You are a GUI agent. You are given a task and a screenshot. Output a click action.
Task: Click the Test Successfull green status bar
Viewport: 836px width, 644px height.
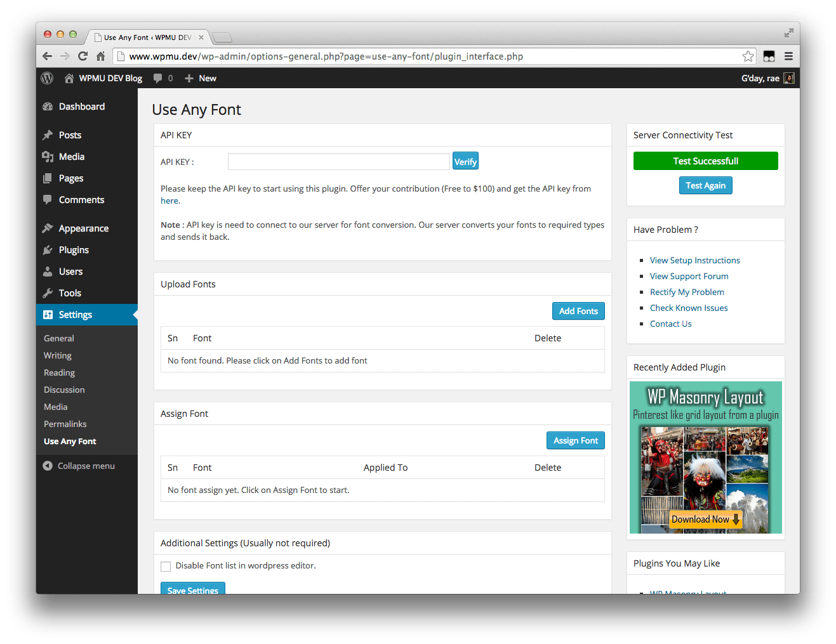(x=706, y=161)
